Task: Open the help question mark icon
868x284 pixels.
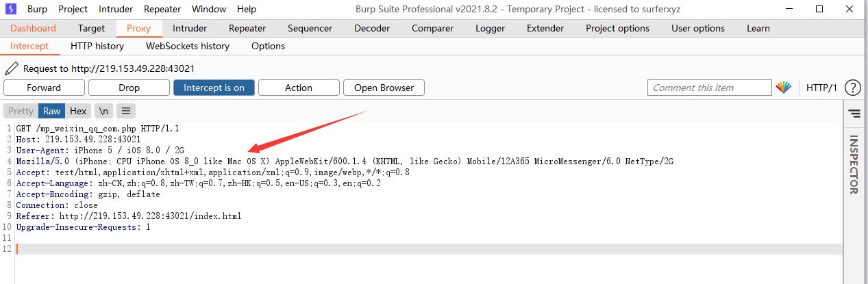Action: (x=852, y=88)
